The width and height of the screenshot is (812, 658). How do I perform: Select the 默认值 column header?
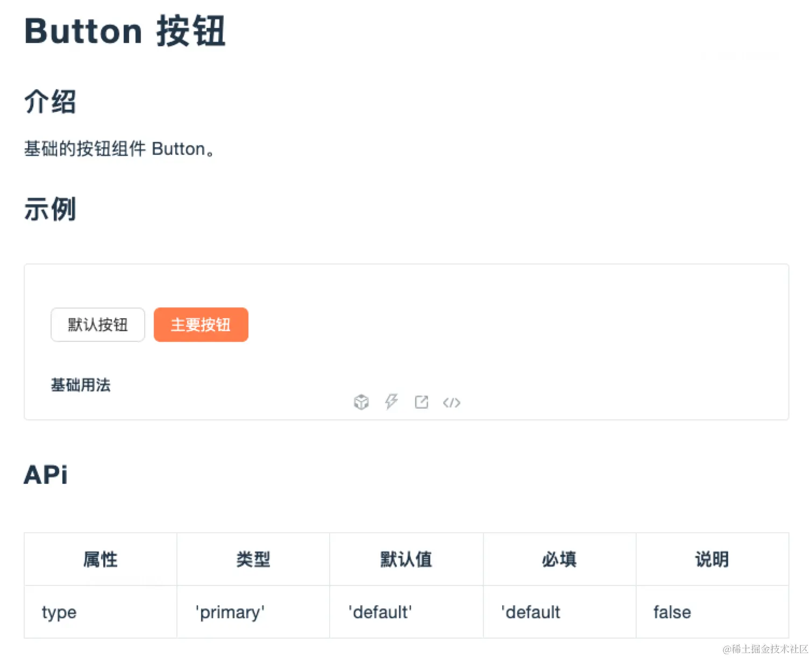406,560
